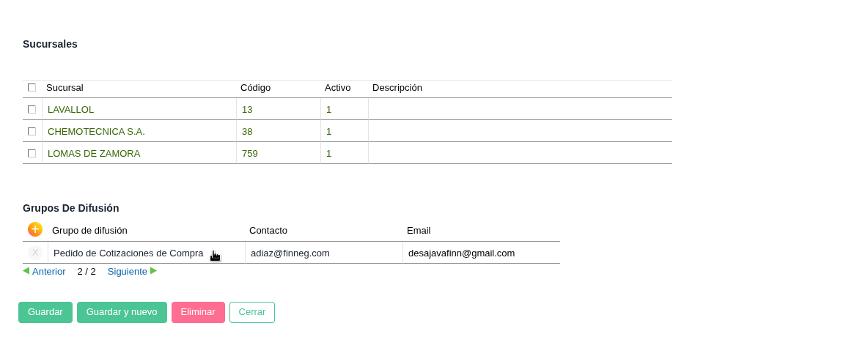Image resolution: width=868 pixels, height=345 pixels.
Task: Check the LAVALLOL branch checkbox
Action: point(32,110)
